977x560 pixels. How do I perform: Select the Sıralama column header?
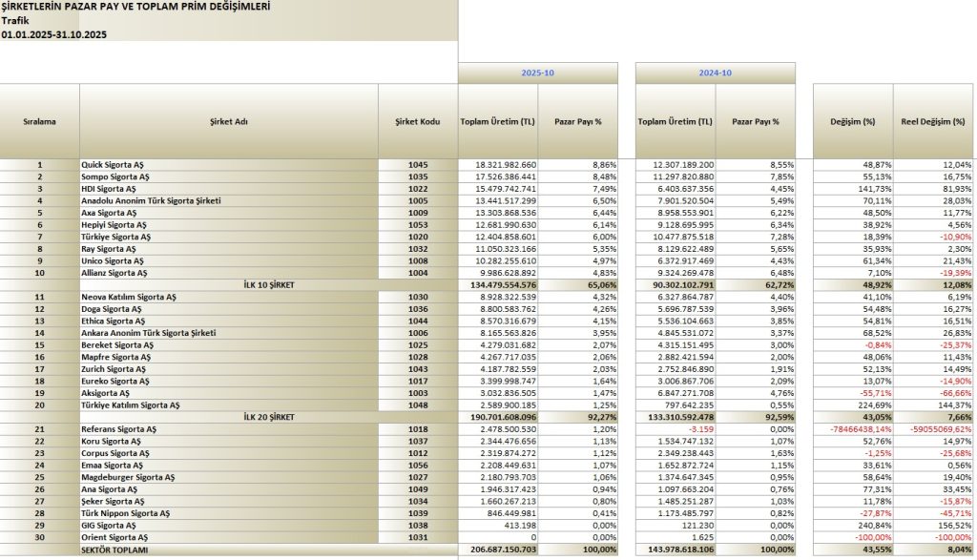click(39, 122)
